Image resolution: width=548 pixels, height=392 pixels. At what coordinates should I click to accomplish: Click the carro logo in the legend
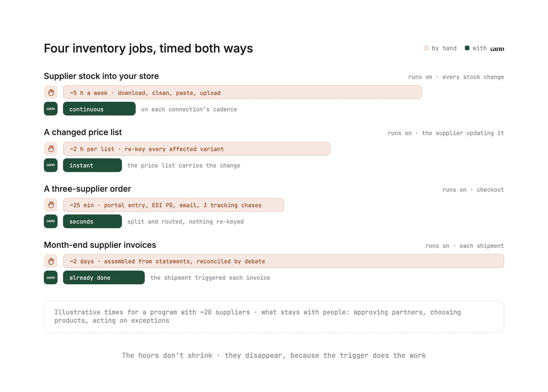497,49
